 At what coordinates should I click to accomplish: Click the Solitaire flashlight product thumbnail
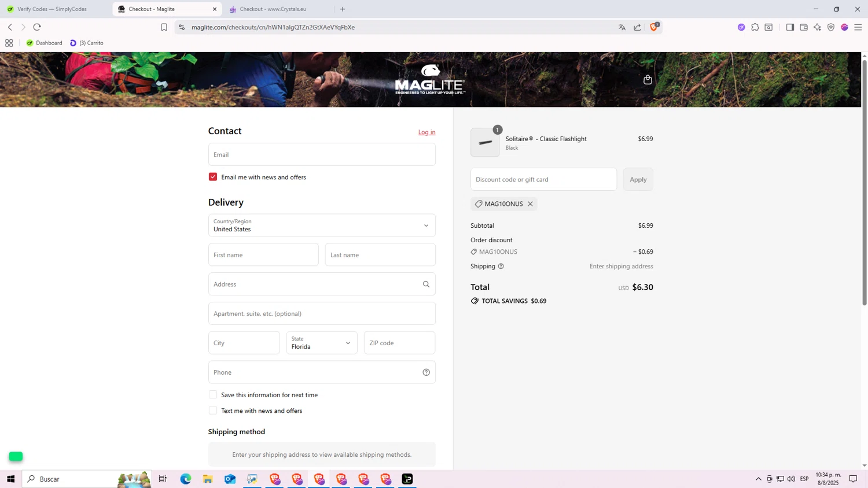pyautogui.click(x=485, y=142)
